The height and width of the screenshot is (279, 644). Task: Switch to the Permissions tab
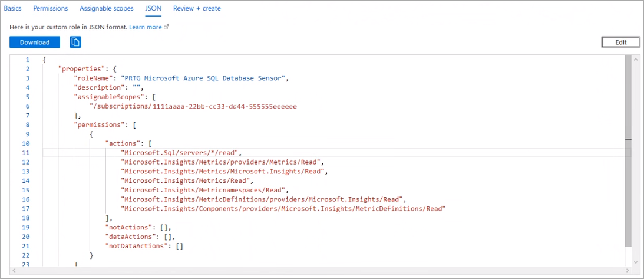[x=51, y=8]
